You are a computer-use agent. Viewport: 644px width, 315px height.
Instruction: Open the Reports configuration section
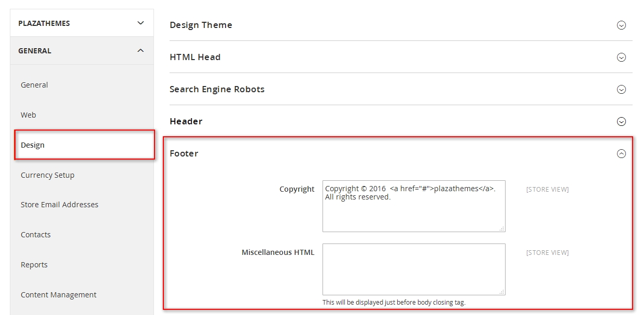pyautogui.click(x=34, y=265)
